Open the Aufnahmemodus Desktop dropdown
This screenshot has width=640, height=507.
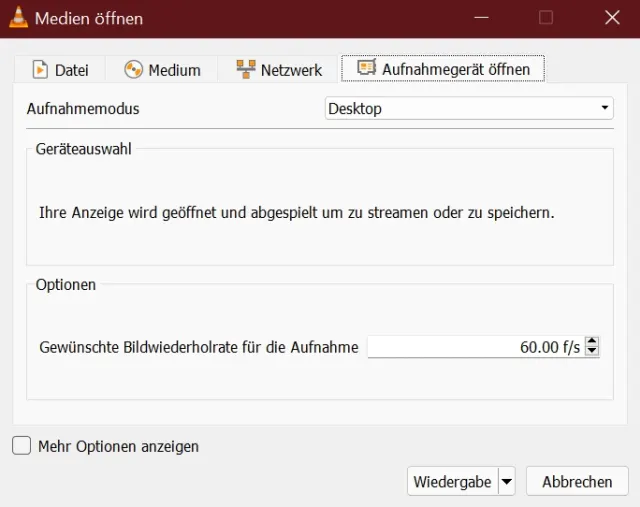click(469, 109)
